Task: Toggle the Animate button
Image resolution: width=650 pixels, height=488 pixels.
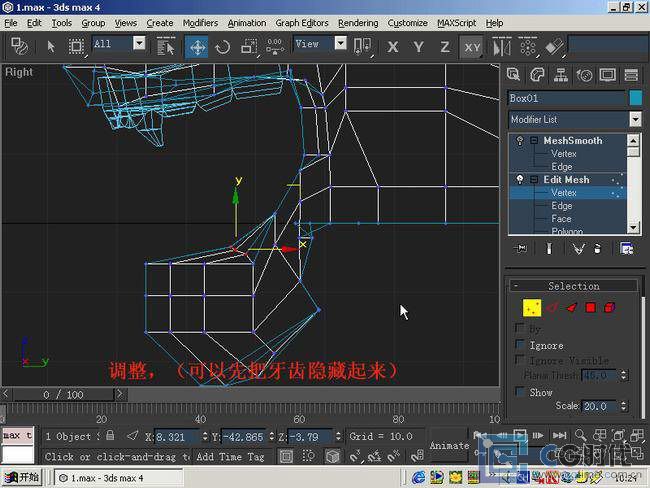Action: pyautogui.click(x=449, y=446)
